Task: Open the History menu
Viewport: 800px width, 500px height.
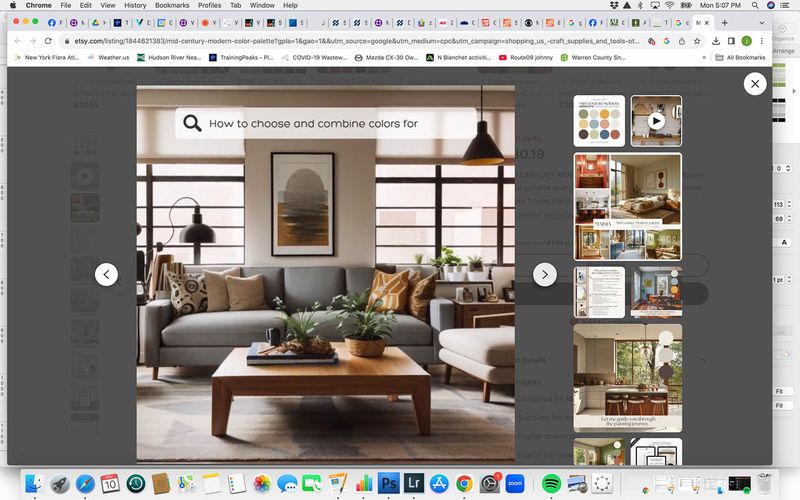Action: [x=135, y=5]
